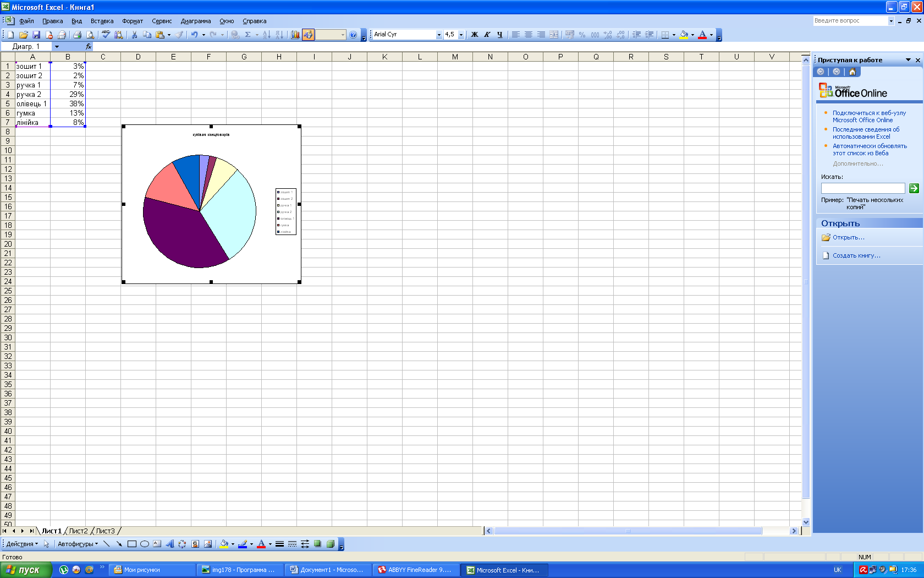Viewport: 924px width, 578px height.
Task: Click the Open file folder icon
Action: [x=23, y=35]
